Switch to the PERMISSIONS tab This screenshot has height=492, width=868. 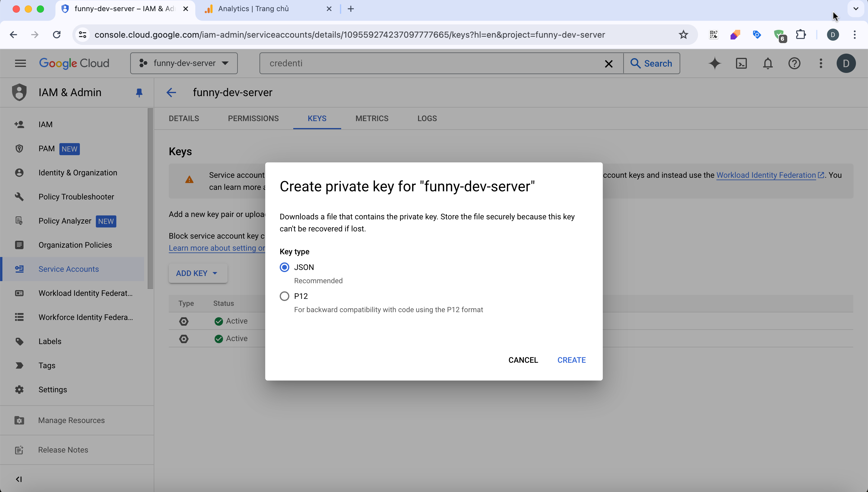pyautogui.click(x=253, y=118)
